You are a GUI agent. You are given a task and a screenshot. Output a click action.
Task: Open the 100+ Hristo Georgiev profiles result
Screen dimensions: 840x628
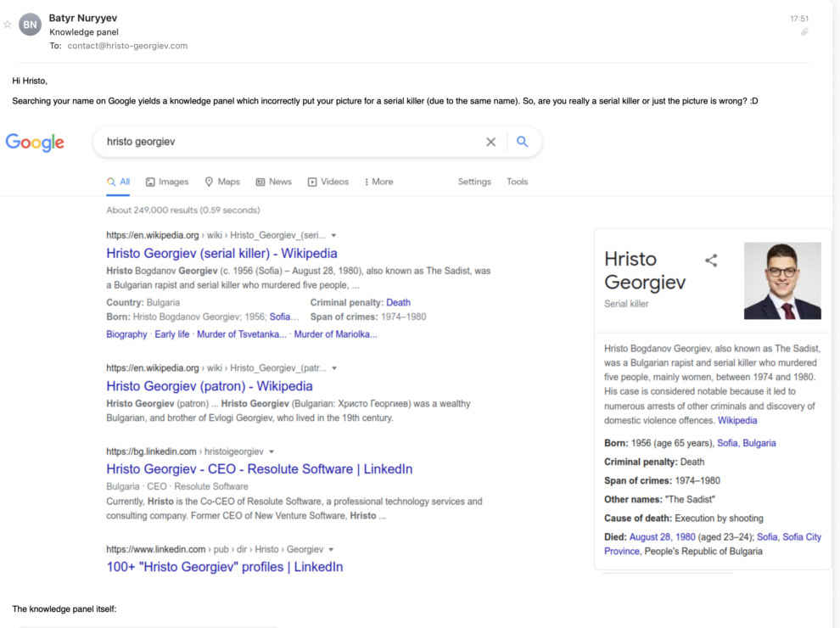[x=225, y=567]
